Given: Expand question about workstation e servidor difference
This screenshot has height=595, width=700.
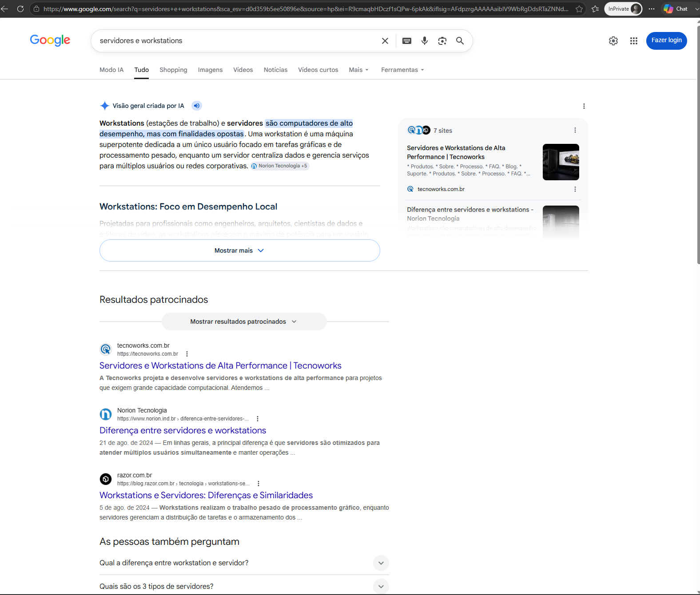Looking at the screenshot, I should (244, 563).
